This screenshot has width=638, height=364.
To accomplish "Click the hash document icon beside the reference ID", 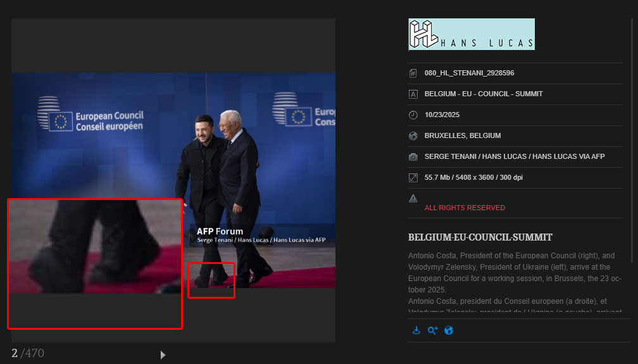I will pos(413,73).
